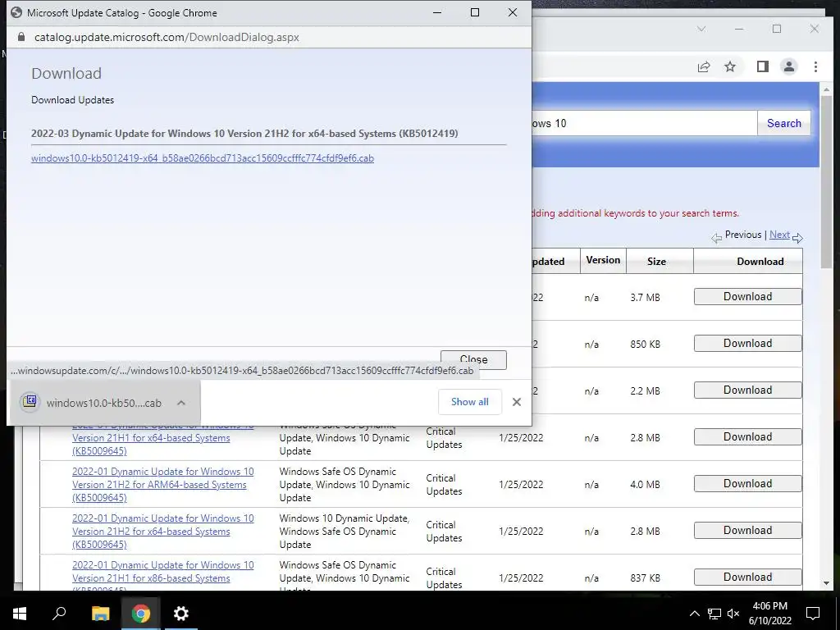840x630 pixels.
Task: Click the Search button in Update Catalog
Action: (783, 123)
